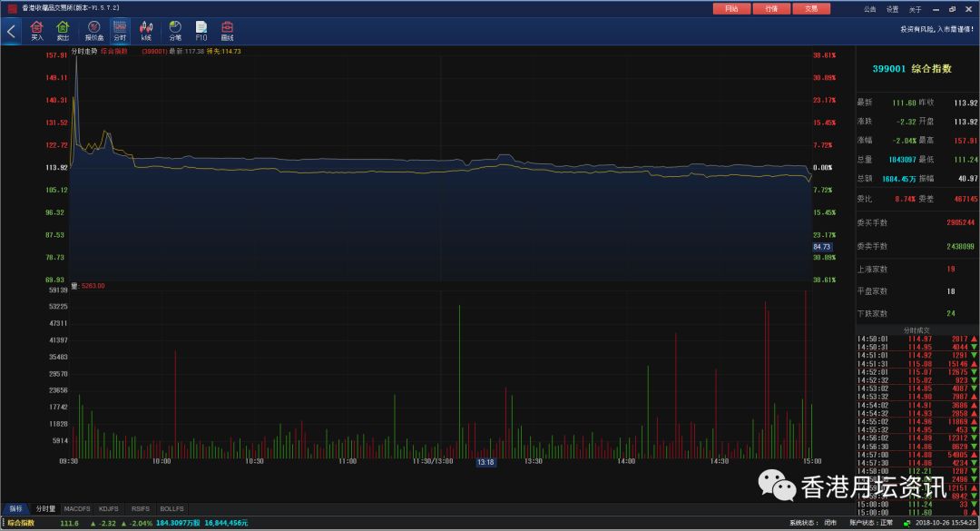Click the 综合指数 label in status bar
The image size is (980, 531).
click(21, 523)
